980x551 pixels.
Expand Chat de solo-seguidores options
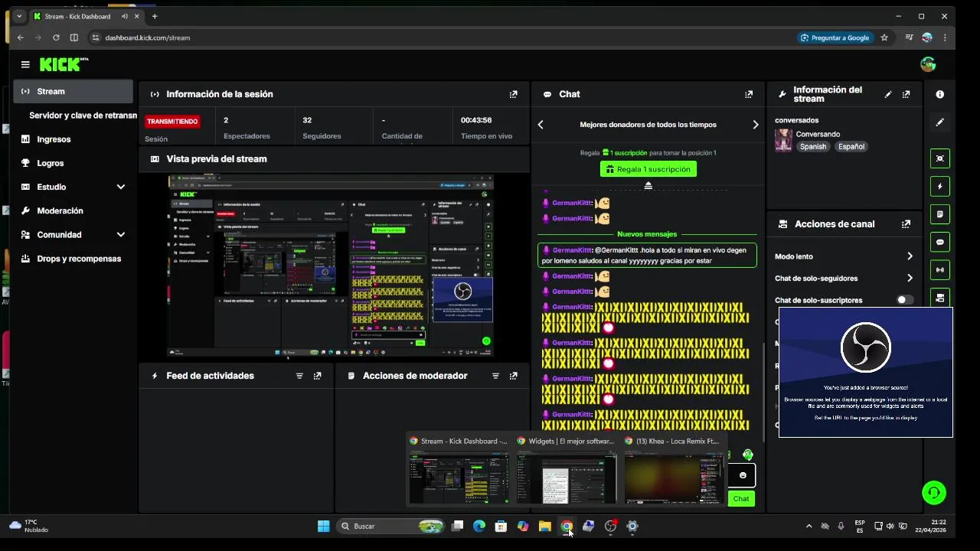pyautogui.click(x=910, y=279)
